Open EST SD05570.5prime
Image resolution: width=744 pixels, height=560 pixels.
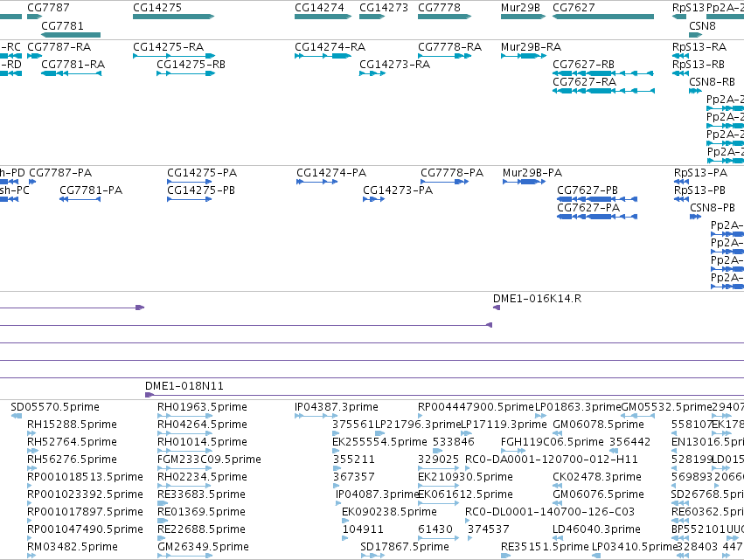tap(55, 407)
